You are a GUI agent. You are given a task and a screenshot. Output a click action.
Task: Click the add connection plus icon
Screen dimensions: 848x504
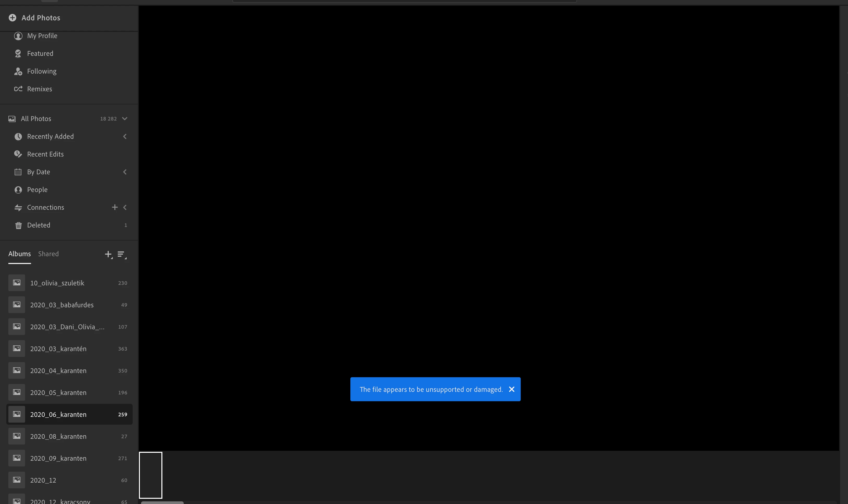click(x=115, y=207)
